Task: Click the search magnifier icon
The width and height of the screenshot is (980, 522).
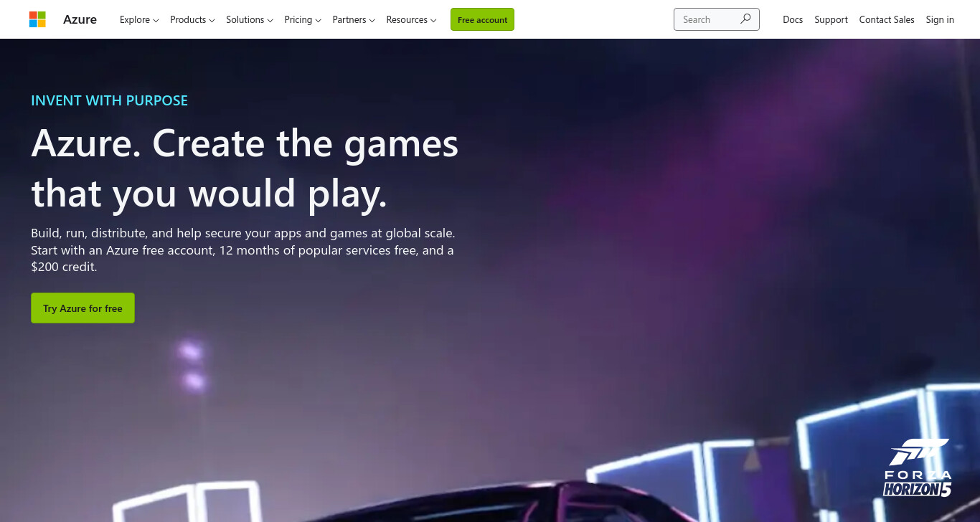Action: click(x=745, y=19)
